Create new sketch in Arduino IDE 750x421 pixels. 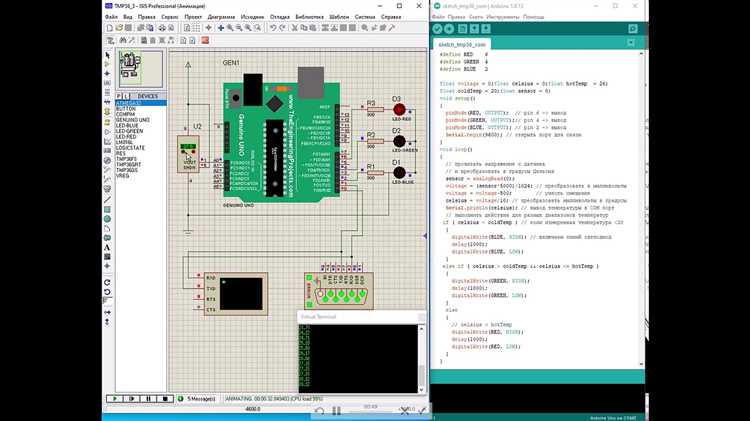coord(463,29)
